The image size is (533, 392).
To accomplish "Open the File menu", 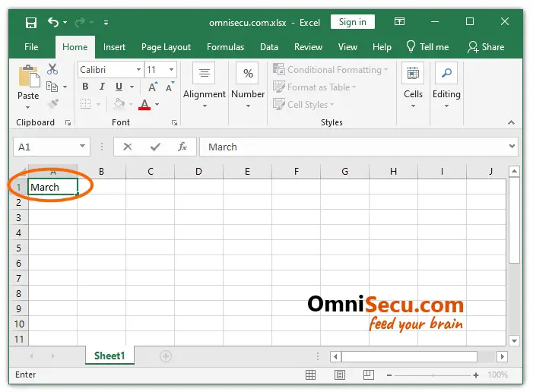I will point(31,47).
